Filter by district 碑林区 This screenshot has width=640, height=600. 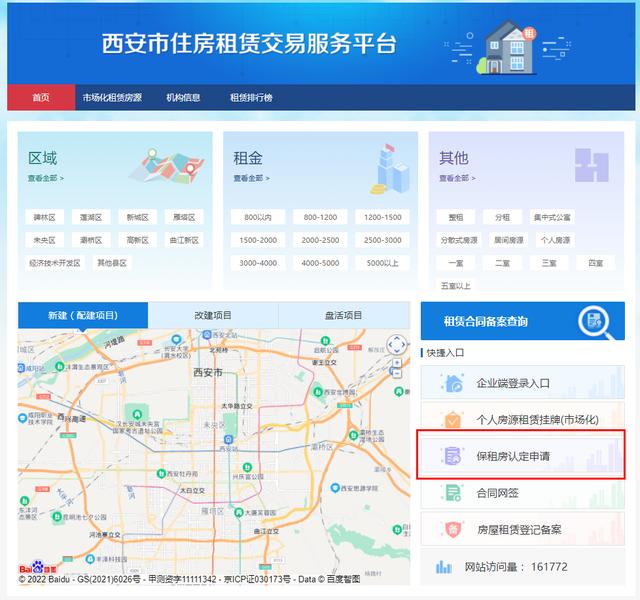point(44,217)
